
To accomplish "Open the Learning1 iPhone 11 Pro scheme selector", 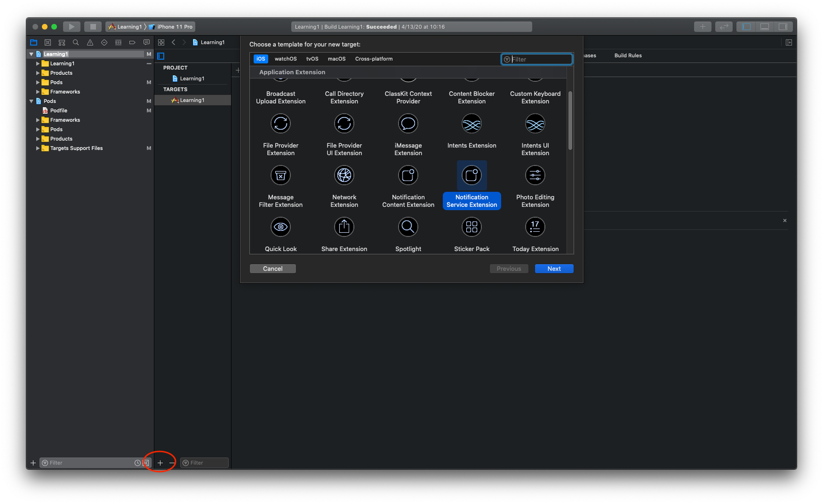I will (150, 26).
